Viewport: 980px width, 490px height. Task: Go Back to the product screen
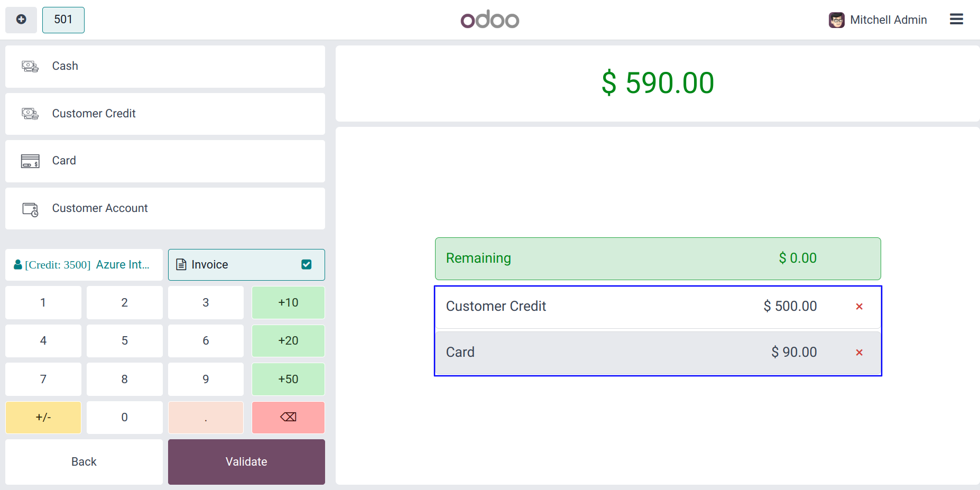(x=84, y=461)
